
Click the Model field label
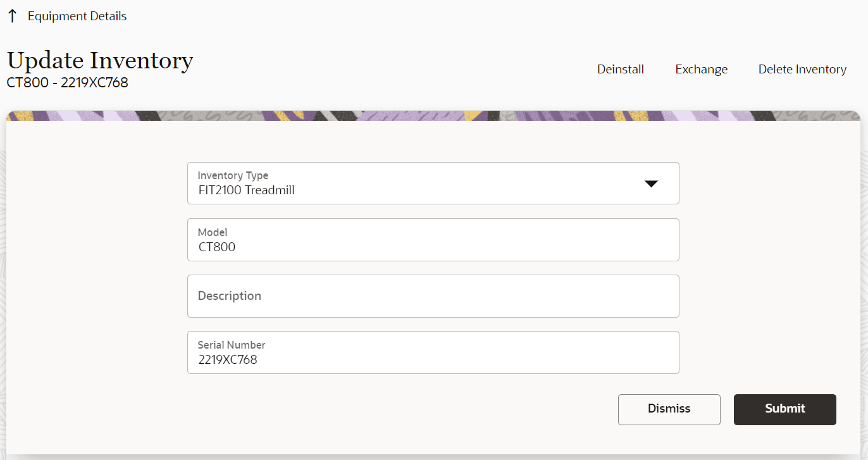[213, 232]
